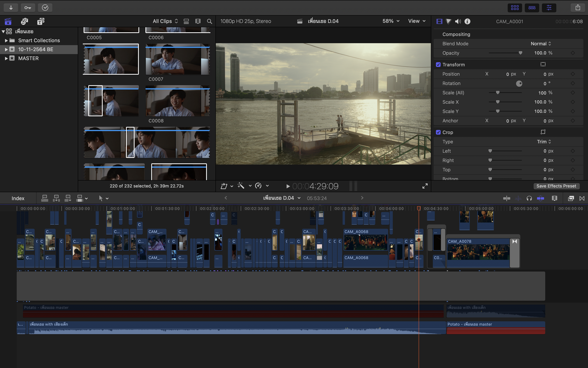Click the Save Effects Preset button
The width and height of the screenshot is (588, 368).
tap(556, 186)
